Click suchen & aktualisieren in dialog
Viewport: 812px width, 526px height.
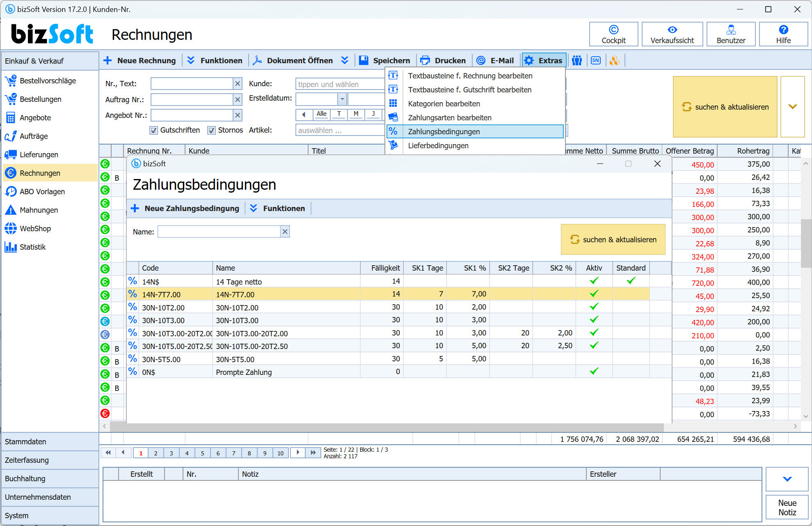[x=613, y=239]
